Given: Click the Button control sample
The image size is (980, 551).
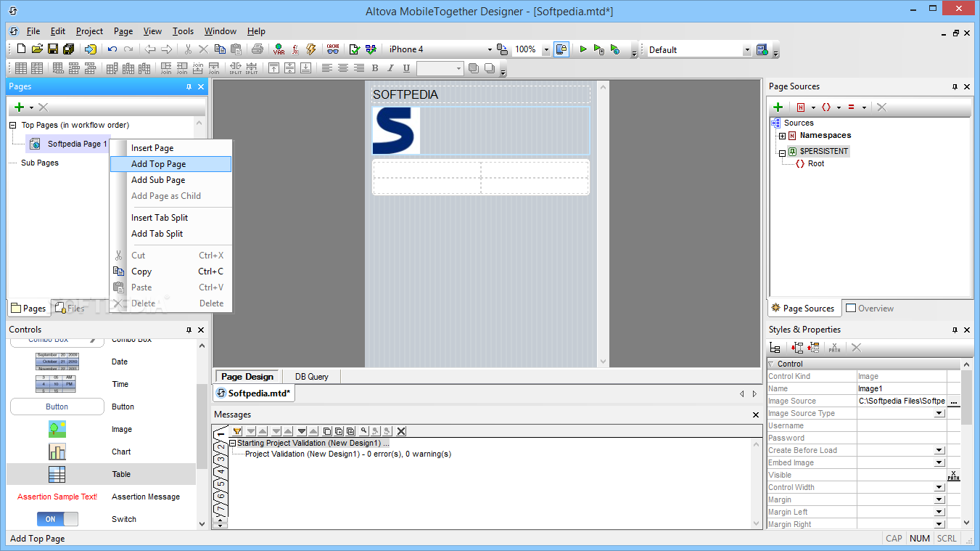Looking at the screenshot, I should [57, 407].
